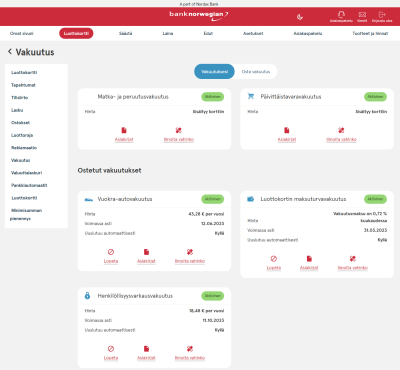
Task: Open documents icon for Päivittäistavaravakuutus
Action: [287, 130]
